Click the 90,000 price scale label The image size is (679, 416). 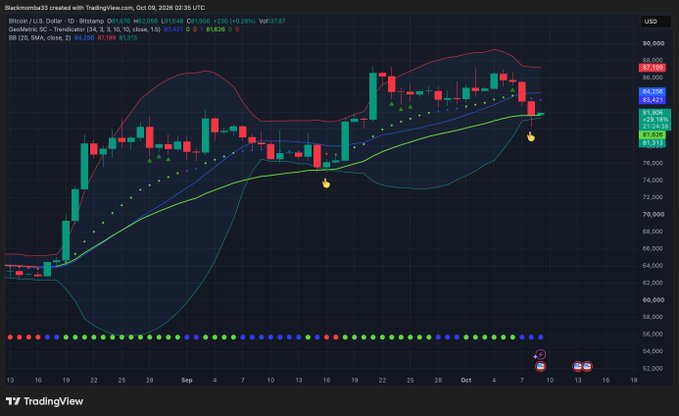click(653, 43)
